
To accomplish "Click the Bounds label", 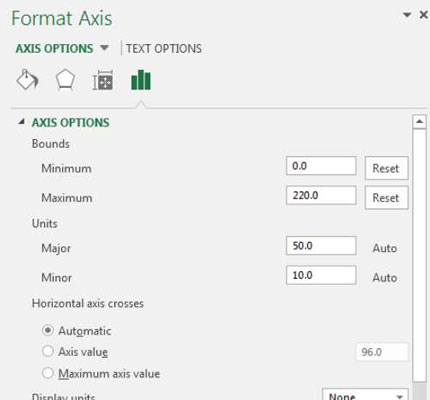I will pos(51,144).
